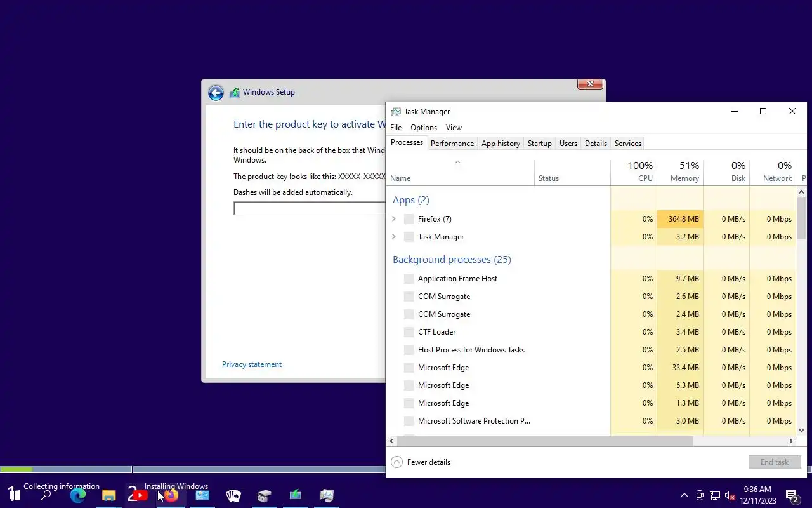This screenshot has height=508, width=812.
Task: Switch to Firefox in the taskbar
Action: [171, 495]
